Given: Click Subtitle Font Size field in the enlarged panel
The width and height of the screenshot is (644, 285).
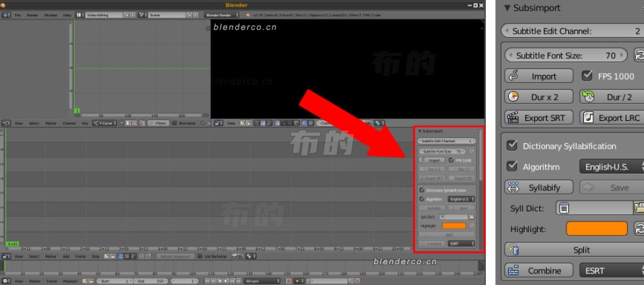Looking at the screenshot, I should (x=566, y=55).
